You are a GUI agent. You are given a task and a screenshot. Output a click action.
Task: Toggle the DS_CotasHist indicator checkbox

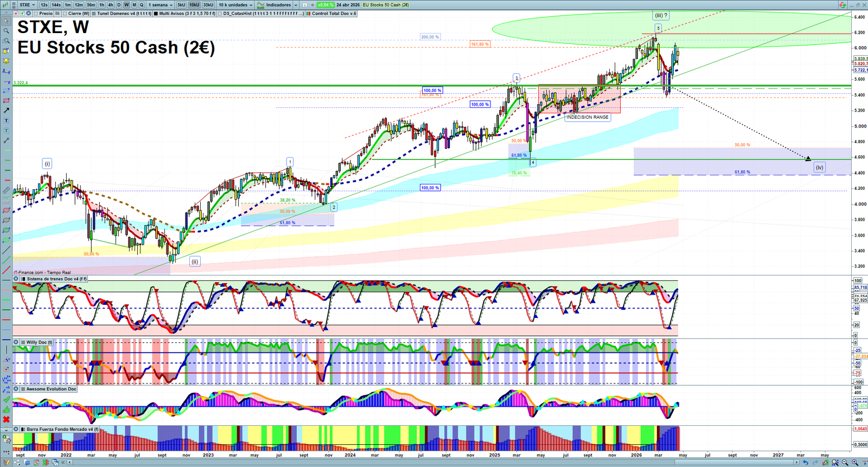220,14
